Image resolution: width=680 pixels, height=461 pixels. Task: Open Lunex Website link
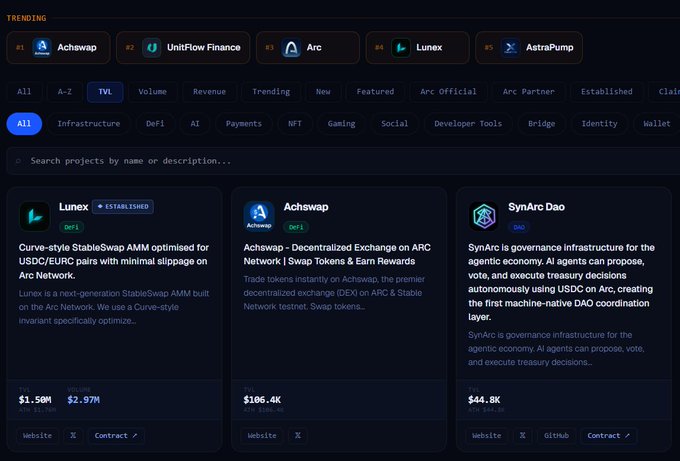click(37, 435)
